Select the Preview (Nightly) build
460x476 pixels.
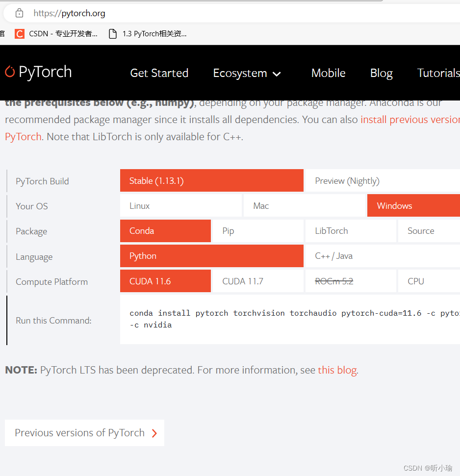[x=383, y=180]
